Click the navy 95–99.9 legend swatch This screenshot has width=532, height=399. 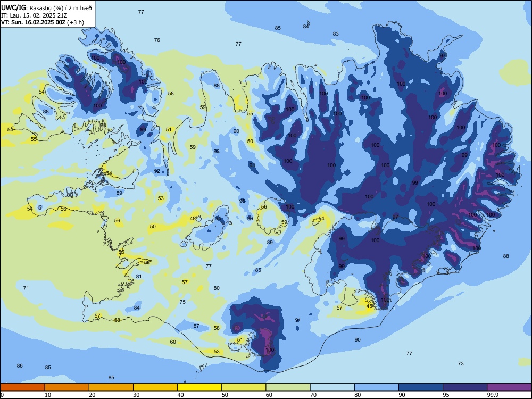click(x=465, y=387)
